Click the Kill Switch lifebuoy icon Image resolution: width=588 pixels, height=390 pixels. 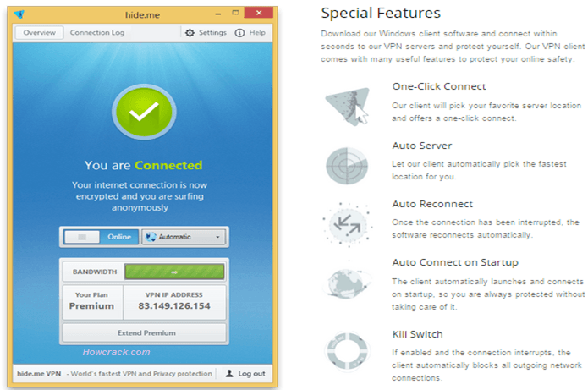pyautogui.click(x=347, y=351)
